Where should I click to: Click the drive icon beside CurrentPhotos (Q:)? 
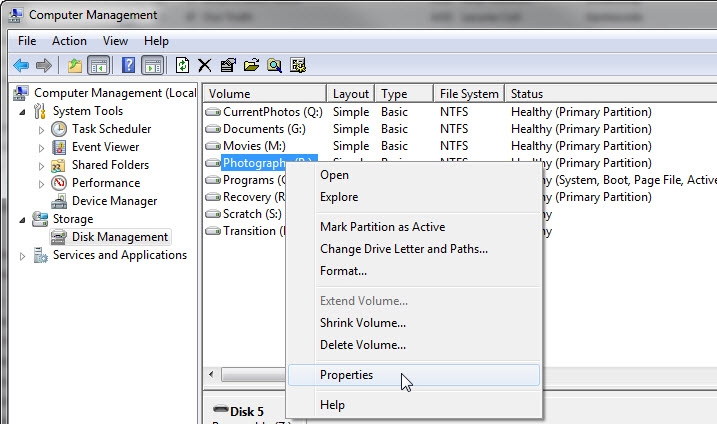pyautogui.click(x=213, y=112)
